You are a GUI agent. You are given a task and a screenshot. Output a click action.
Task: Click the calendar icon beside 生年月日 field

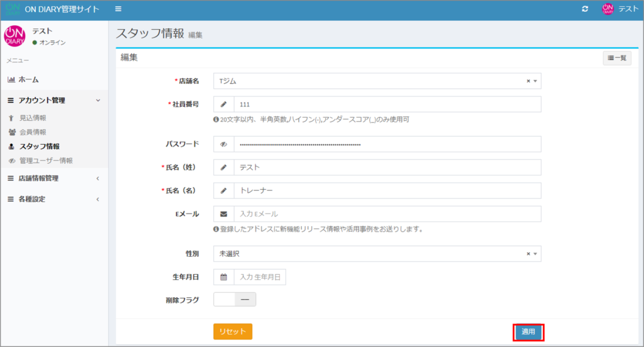(223, 277)
